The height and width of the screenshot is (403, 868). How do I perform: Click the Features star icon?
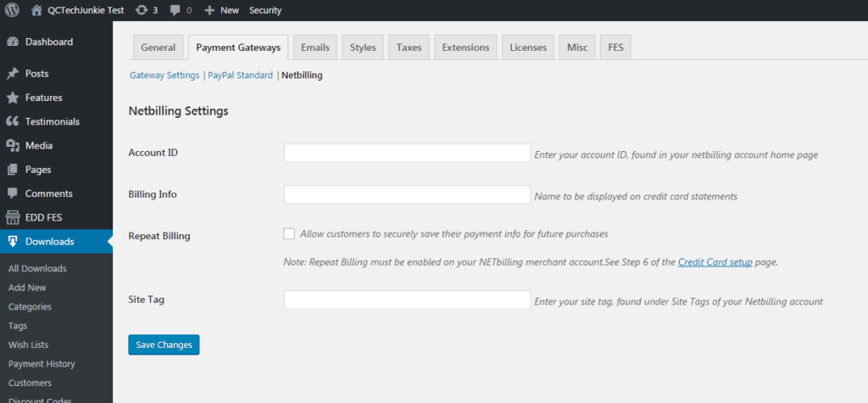[x=13, y=98]
